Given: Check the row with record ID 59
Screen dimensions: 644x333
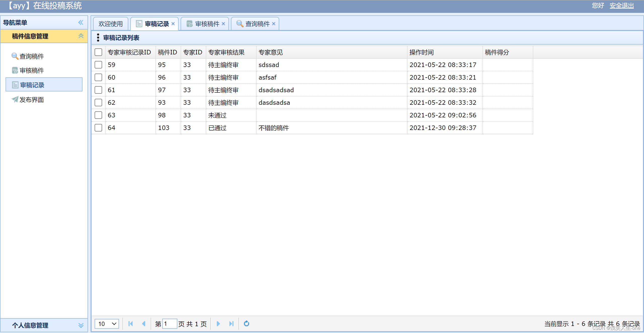Looking at the screenshot, I should (x=98, y=65).
